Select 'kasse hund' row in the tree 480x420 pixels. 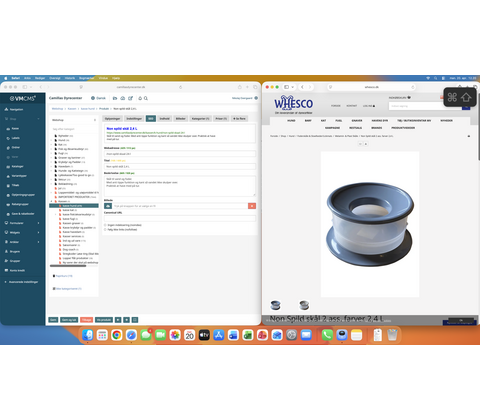tap(74, 206)
